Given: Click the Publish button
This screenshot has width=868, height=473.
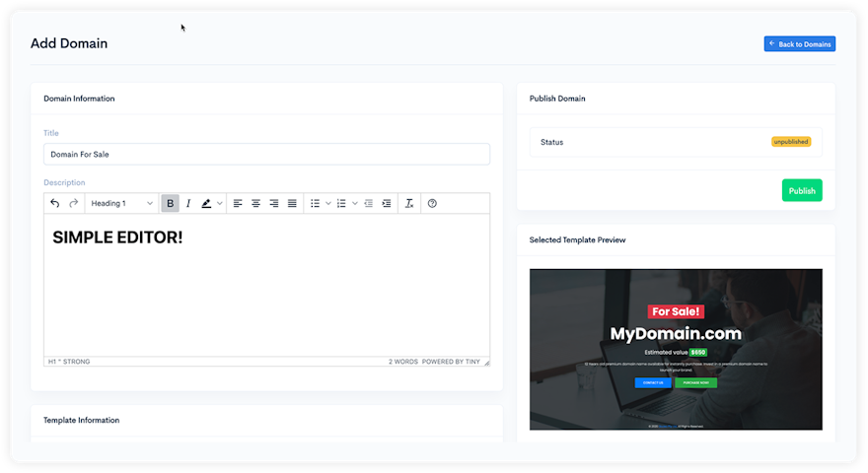Looking at the screenshot, I should click(x=802, y=190).
